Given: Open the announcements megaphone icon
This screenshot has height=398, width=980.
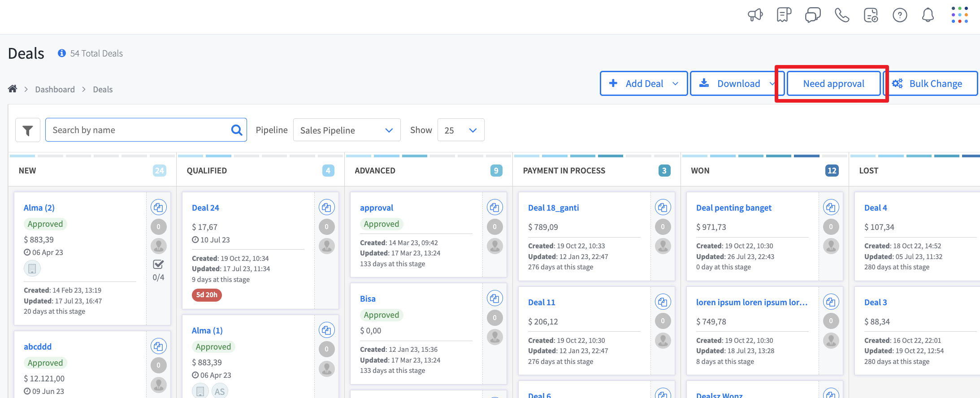Looking at the screenshot, I should click(x=755, y=15).
